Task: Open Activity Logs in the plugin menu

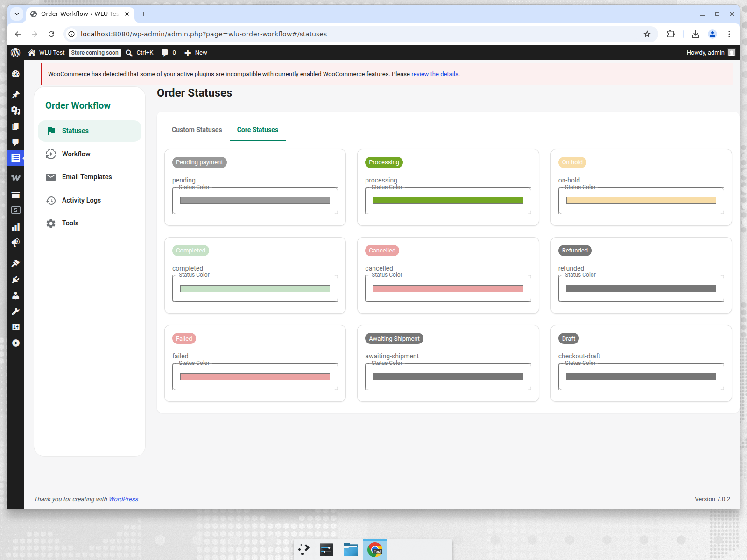Action: point(90,200)
